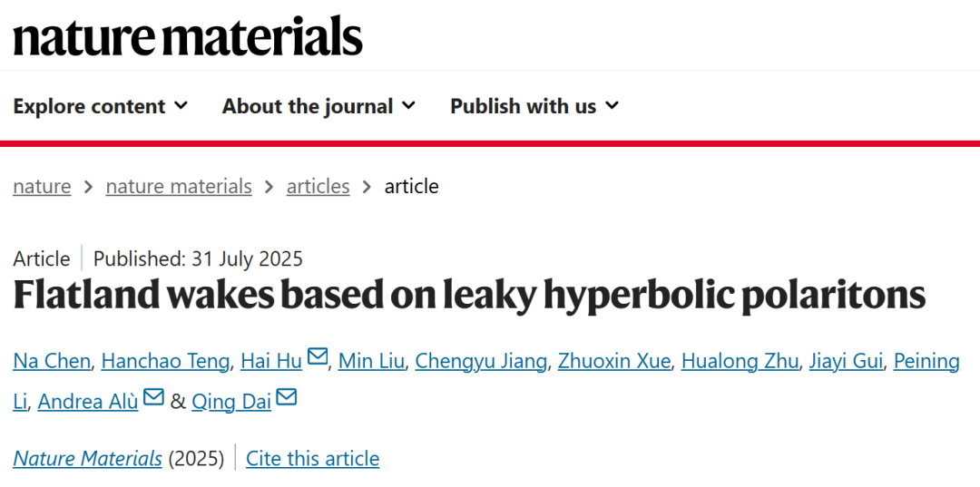Open Min Liu author link
The width and height of the screenshot is (980, 487).
pyautogui.click(x=371, y=361)
